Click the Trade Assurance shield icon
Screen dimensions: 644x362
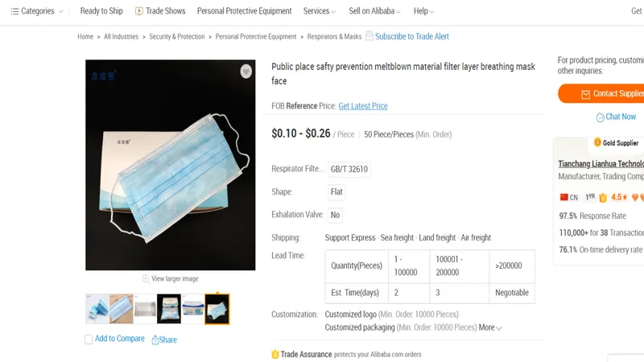(x=275, y=354)
